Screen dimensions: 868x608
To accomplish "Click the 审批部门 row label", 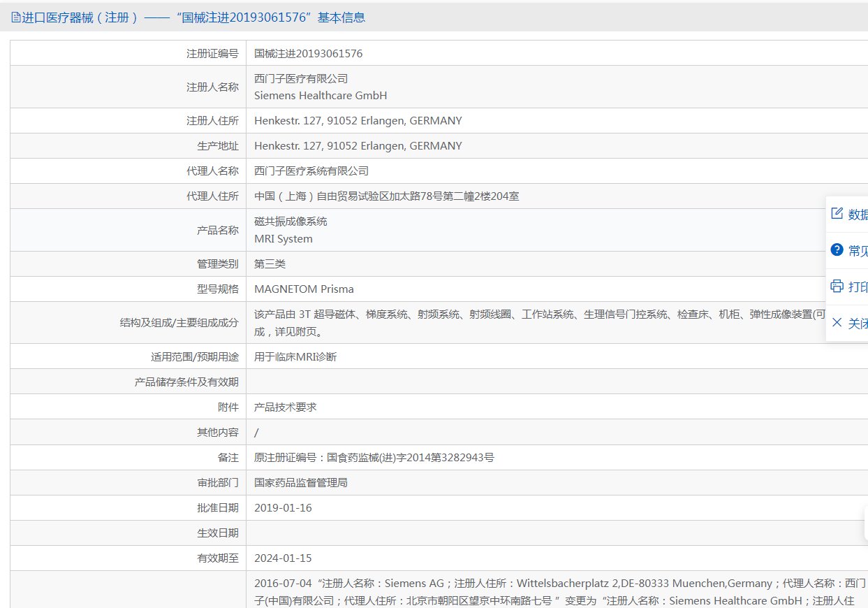I will pyautogui.click(x=218, y=483).
